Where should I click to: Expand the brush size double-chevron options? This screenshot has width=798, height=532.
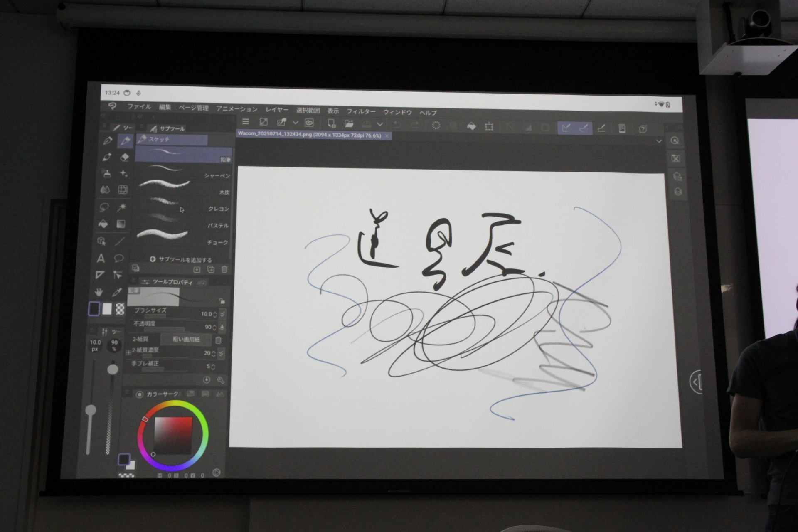coord(222,315)
